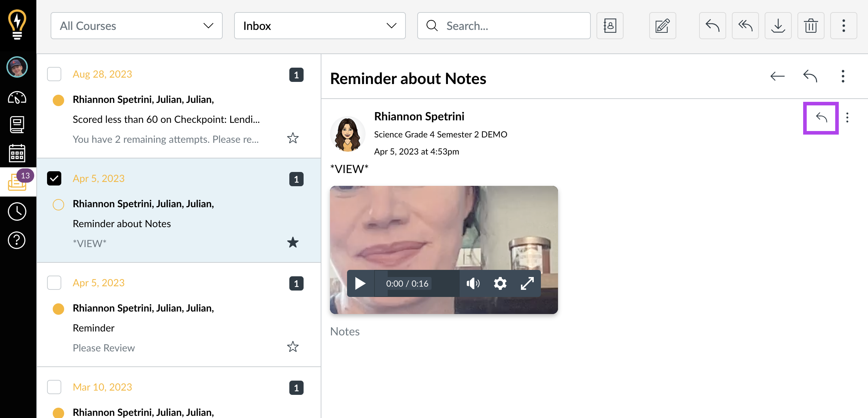Star the Please Review conversation
The image size is (868, 418).
(293, 347)
